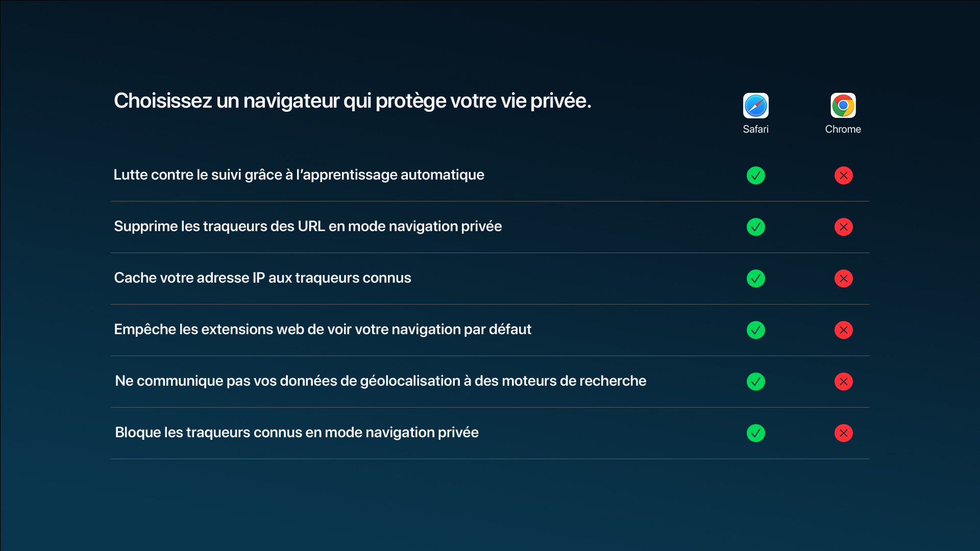
Task: Click Chrome's red X for adresse IP row
Action: pos(844,279)
